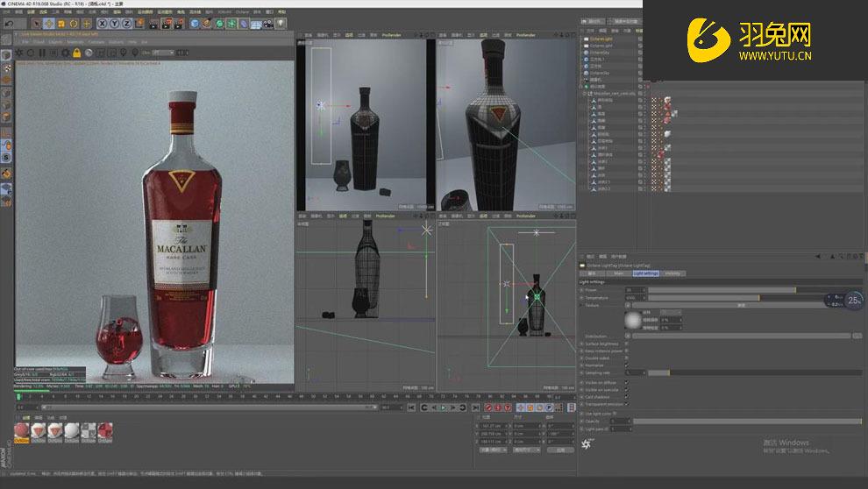
Task: Click the purple Deformer icon
Action: click(x=244, y=24)
